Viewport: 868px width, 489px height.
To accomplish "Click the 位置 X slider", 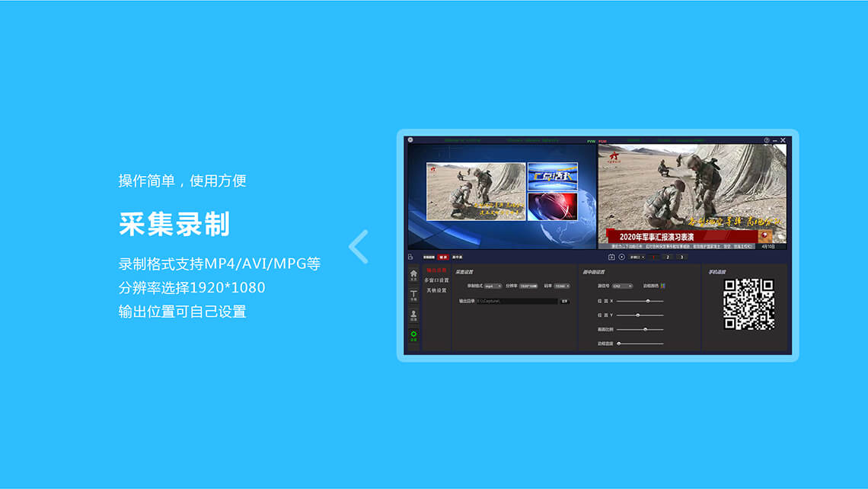I will click(640, 302).
